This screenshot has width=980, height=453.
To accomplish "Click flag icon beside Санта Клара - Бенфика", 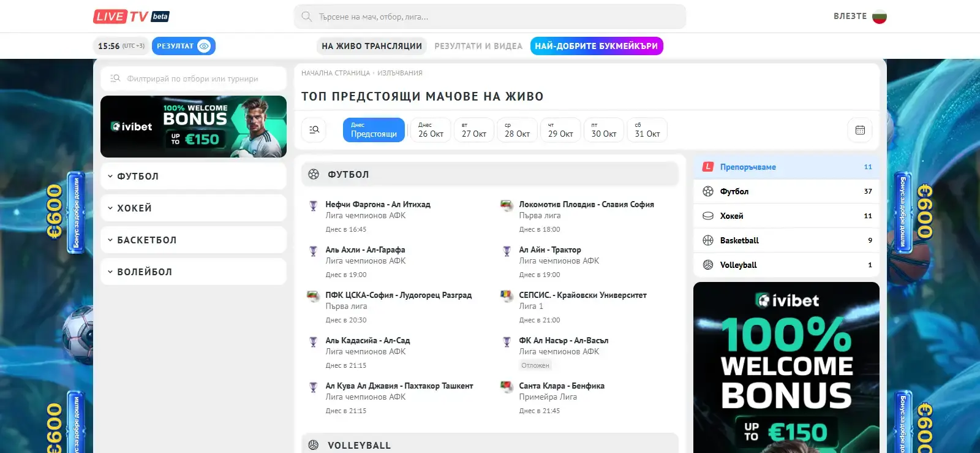I will tap(507, 387).
